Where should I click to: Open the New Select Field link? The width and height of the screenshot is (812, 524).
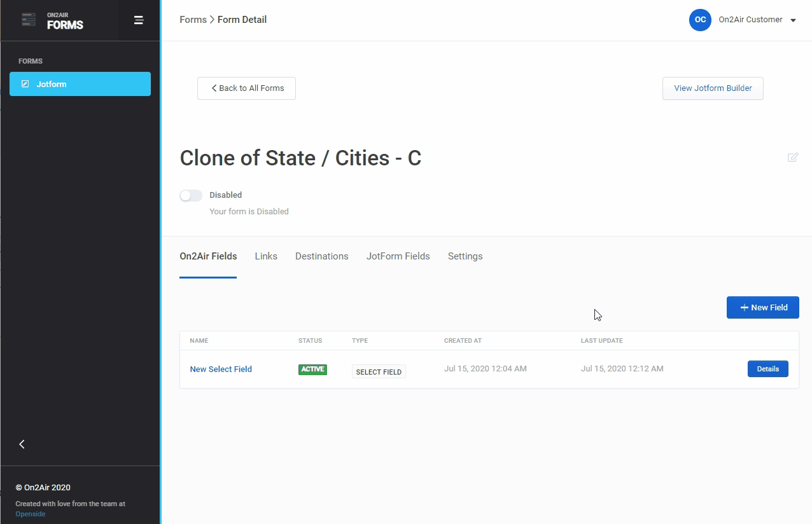click(221, 369)
